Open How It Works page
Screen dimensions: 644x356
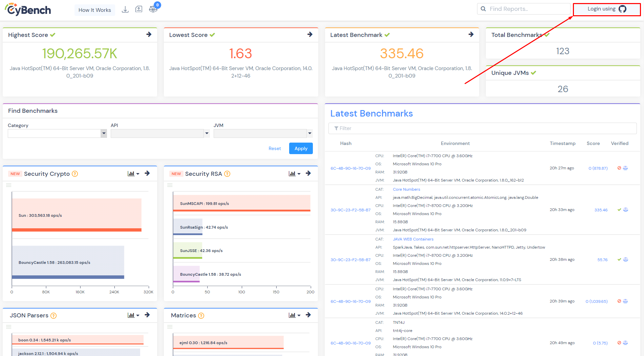[x=95, y=10]
